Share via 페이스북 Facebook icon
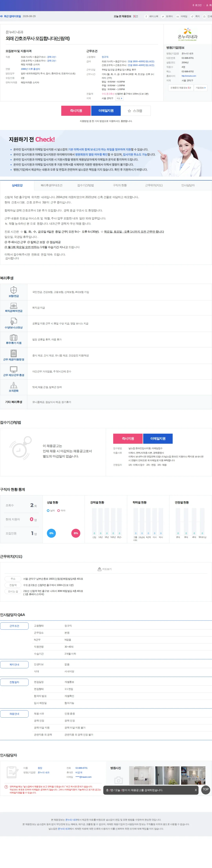The width and height of the screenshot is (212, 868). point(146,16)
